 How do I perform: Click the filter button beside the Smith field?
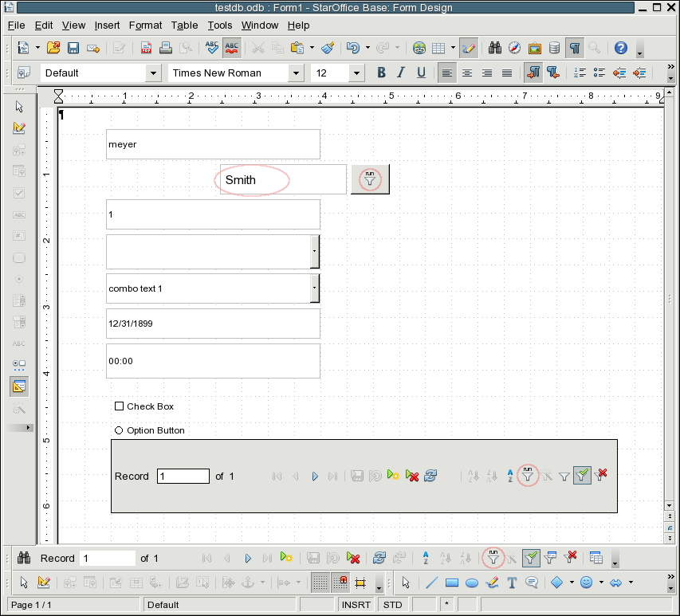click(x=370, y=179)
